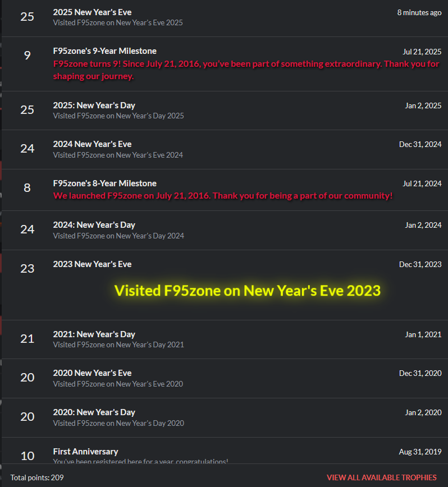Image resolution: width=448 pixels, height=487 pixels.
Task: Open the 2024: New Year's Day trophy
Action: (94, 225)
